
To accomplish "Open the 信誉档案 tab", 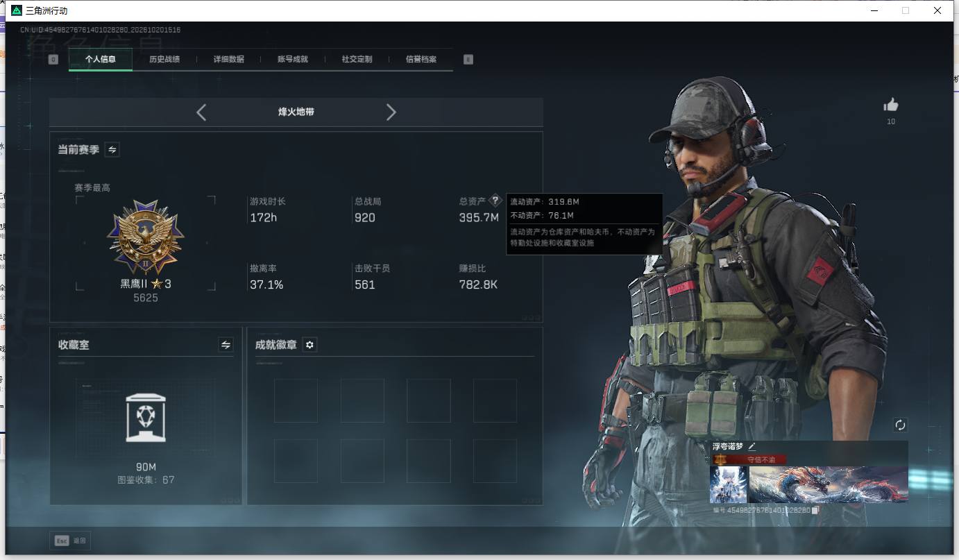I will 421,59.
